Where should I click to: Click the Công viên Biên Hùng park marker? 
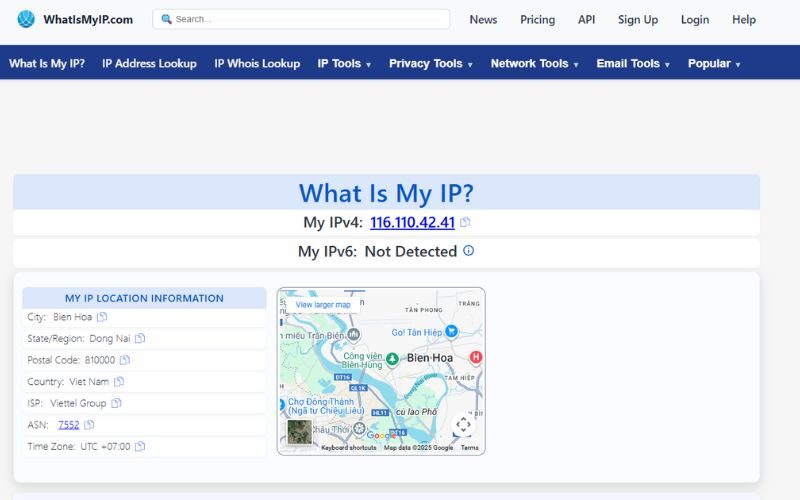coord(392,359)
